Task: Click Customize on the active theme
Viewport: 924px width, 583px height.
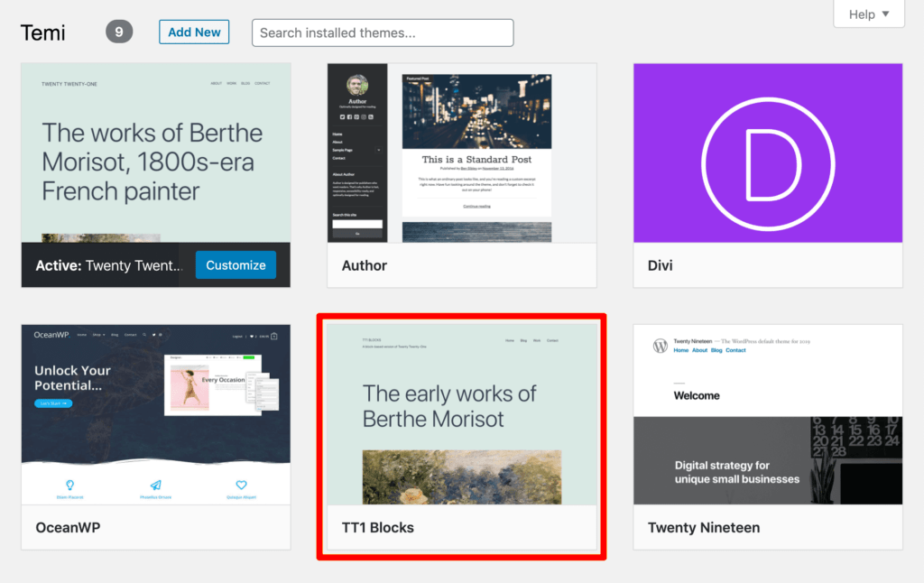Action: 236,265
